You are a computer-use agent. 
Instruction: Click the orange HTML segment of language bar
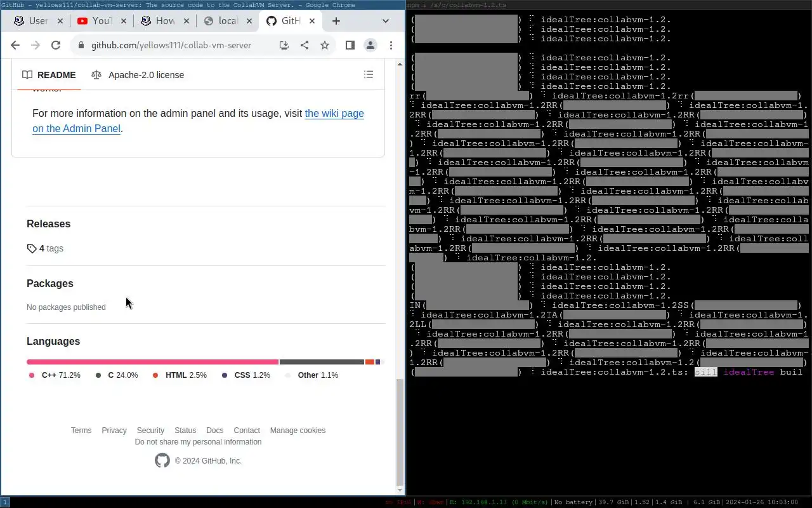(x=370, y=362)
